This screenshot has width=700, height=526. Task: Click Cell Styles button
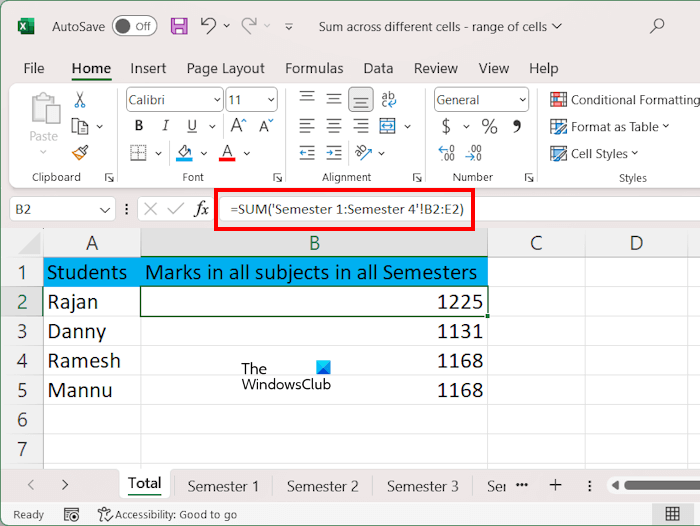pos(594,154)
